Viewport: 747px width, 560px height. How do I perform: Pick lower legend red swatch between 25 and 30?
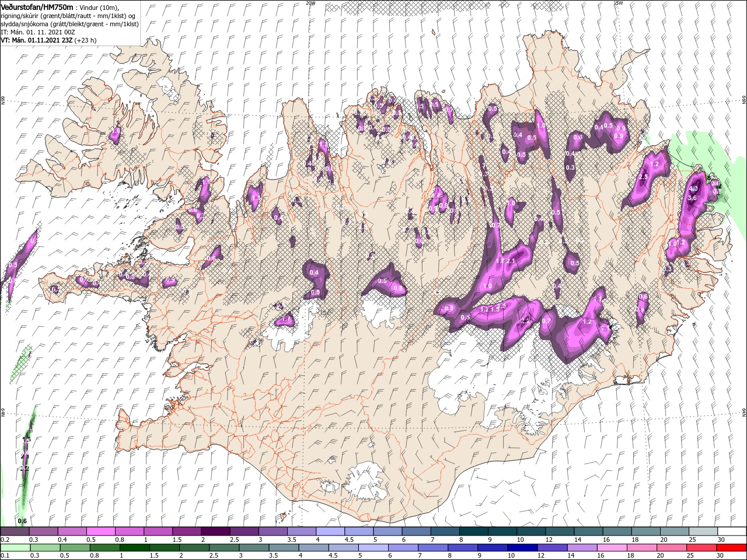(x=700, y=548)
